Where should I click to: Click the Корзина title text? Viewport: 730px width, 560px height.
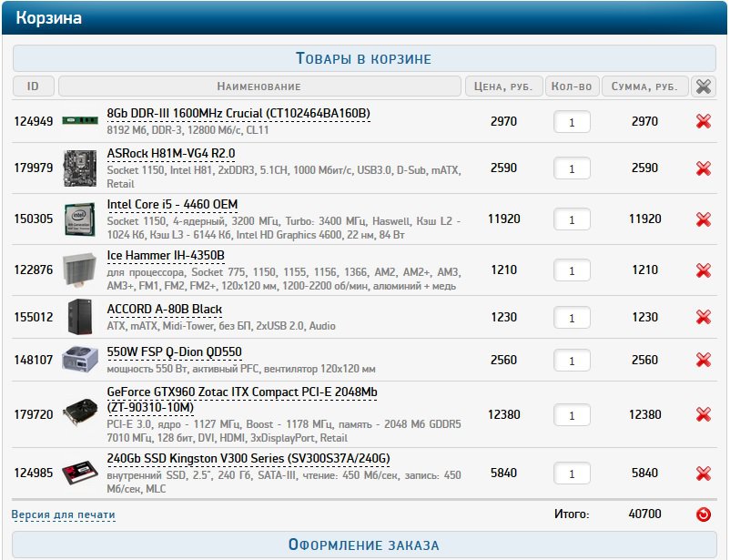(49, 17)
